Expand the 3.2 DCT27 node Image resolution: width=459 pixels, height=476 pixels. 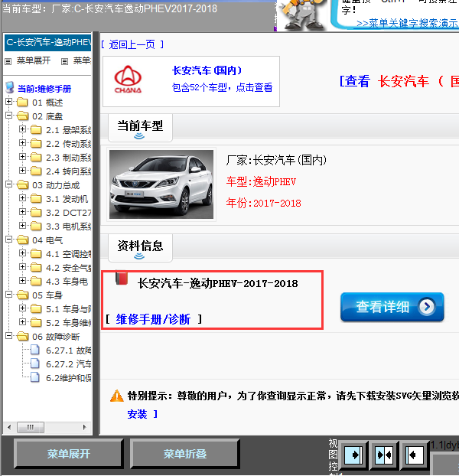[x=22, y=211]
